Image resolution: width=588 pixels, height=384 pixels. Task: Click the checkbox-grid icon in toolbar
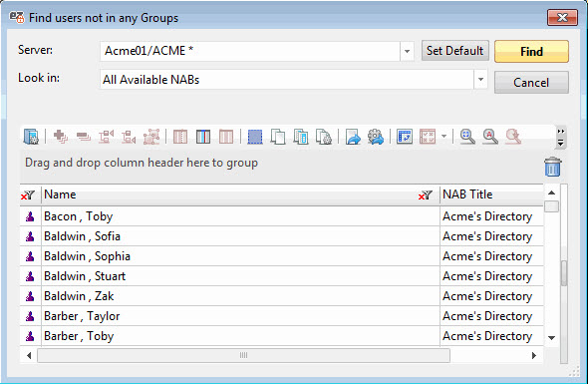(x=428, y=137)
